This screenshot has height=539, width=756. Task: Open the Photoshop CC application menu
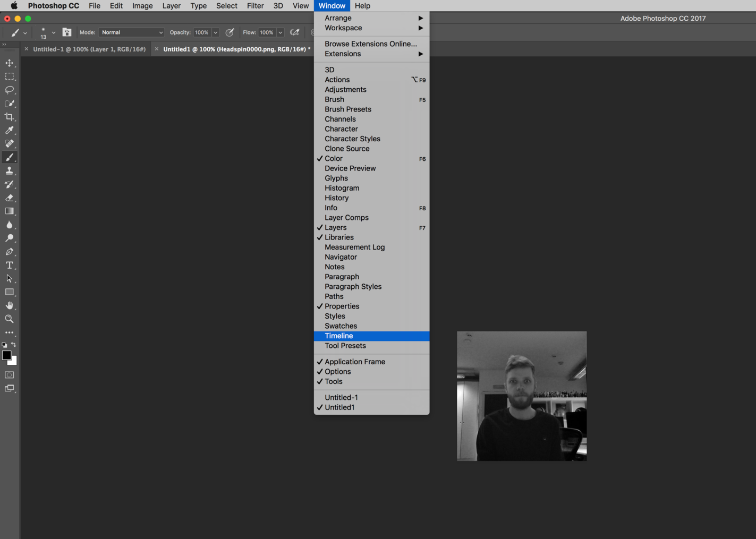click(x=53, y=6)
